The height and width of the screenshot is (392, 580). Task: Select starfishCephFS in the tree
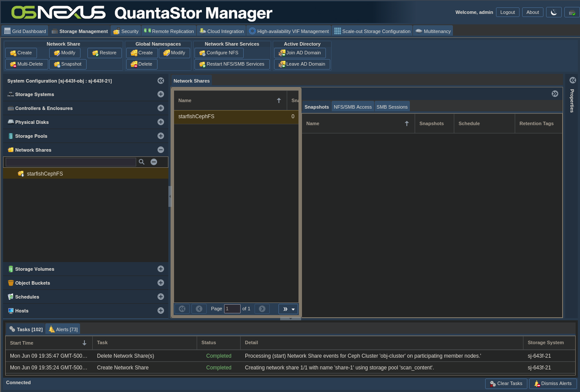click(x=45, y=174)
